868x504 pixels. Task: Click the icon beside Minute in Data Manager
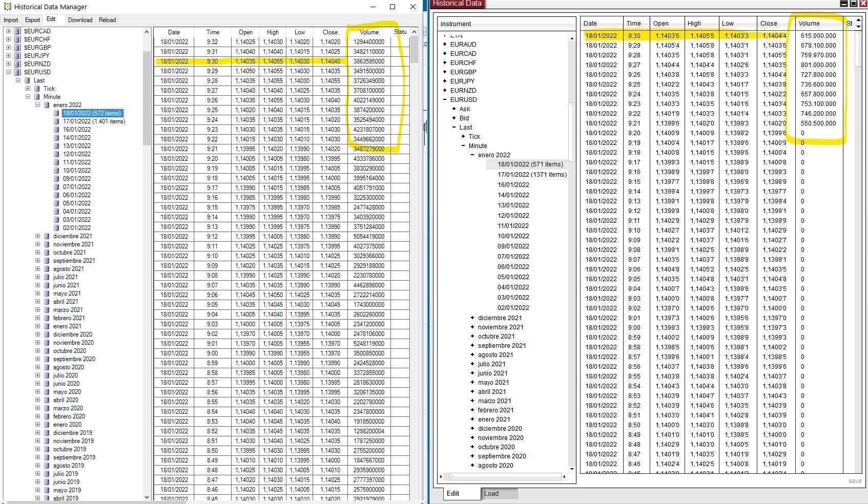click(x=37, y=97)
